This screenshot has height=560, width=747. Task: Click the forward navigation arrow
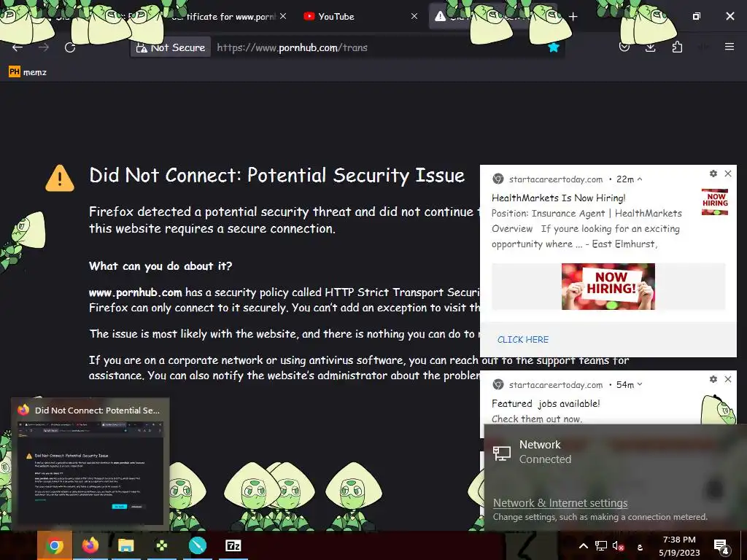coord(44,47)
